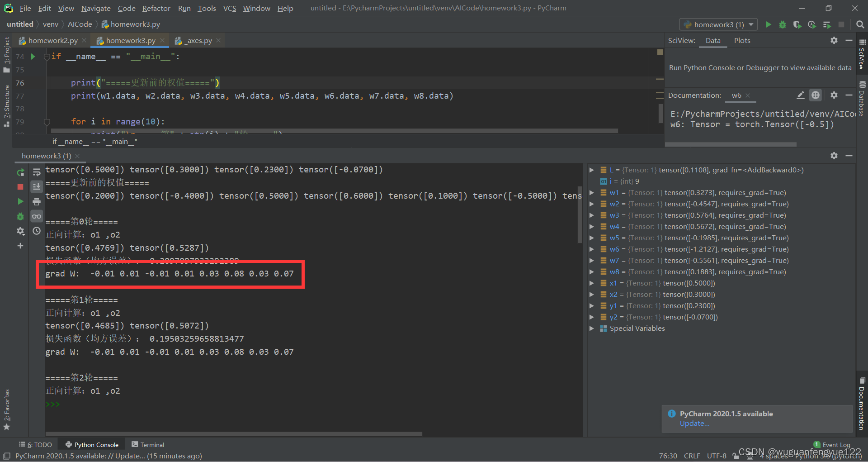Select the Data tab in SciView
The width and height of the screenshot is (868, 462).
pos(713,40)
